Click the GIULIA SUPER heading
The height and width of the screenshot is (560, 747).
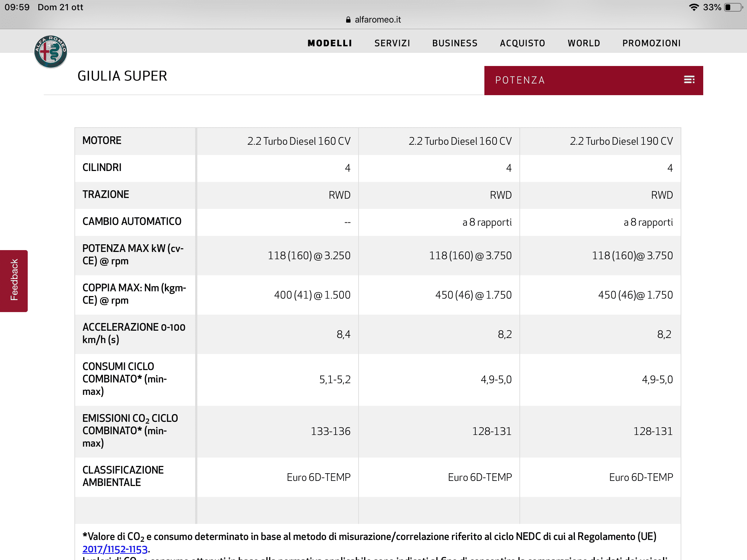pyautogui.click(x=122, y=76)
